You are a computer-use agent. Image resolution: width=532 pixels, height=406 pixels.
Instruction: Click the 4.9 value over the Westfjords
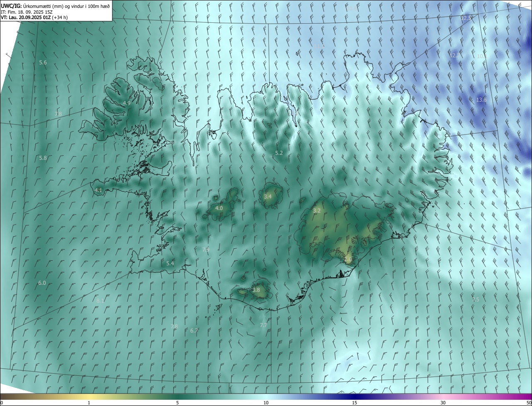coord(127,103)
